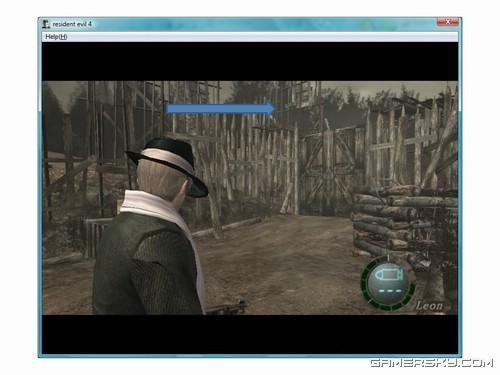Click the bottom black letterbox bar
500x375 pixels.
(x=250, y=334)
